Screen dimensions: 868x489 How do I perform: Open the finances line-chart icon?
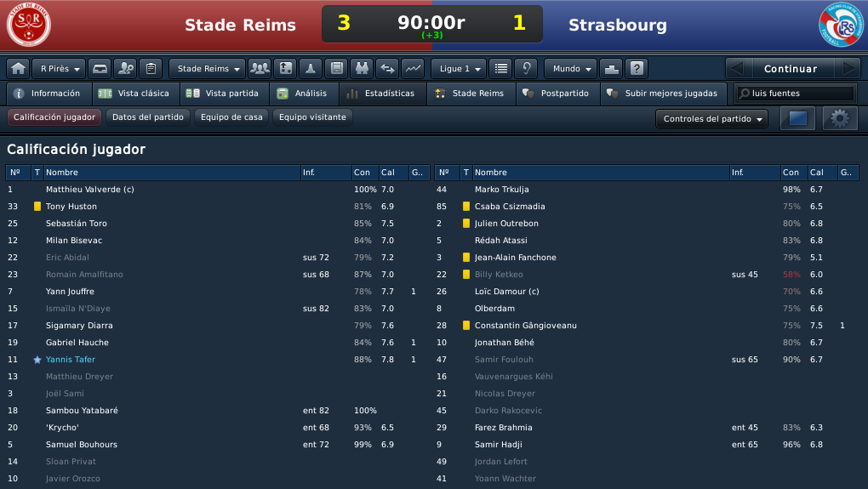point(413,69)
